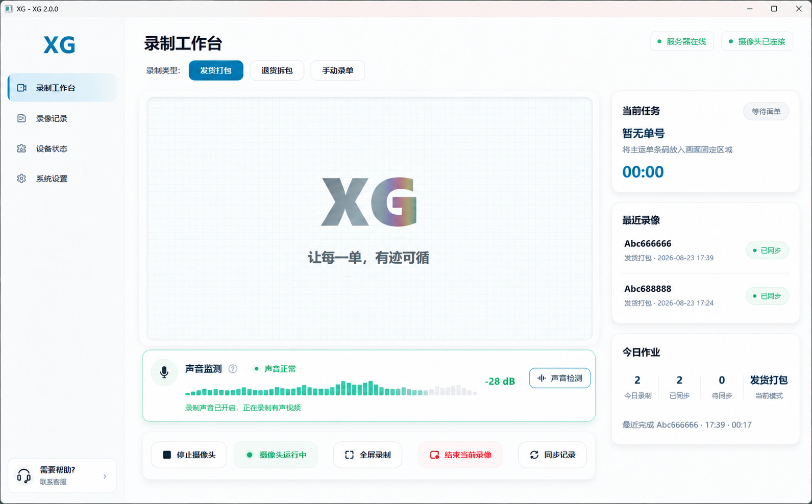The image size is (812, 504).
Task: Click the 暂无单号 task heading
Action: coord(644,134)
